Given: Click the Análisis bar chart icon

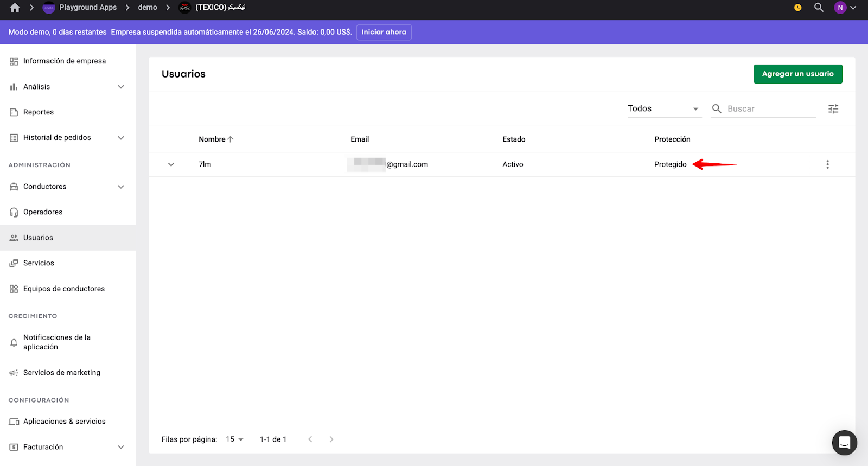Looking at the screenshot, I should click(14, 87).
